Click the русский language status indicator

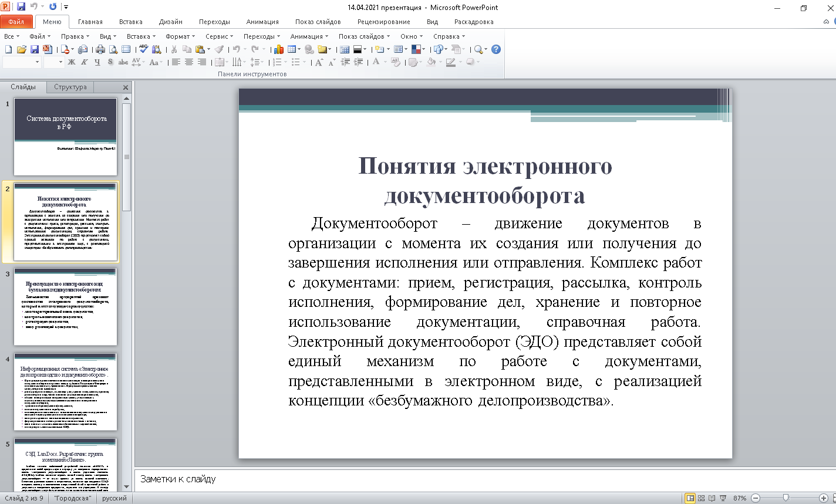(x=114, y=498)
